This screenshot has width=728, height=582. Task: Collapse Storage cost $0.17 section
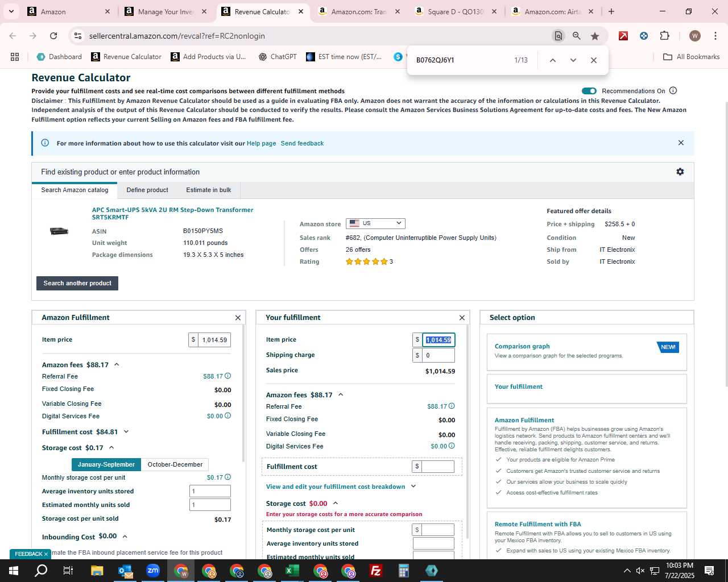click(x=111, y=447)
